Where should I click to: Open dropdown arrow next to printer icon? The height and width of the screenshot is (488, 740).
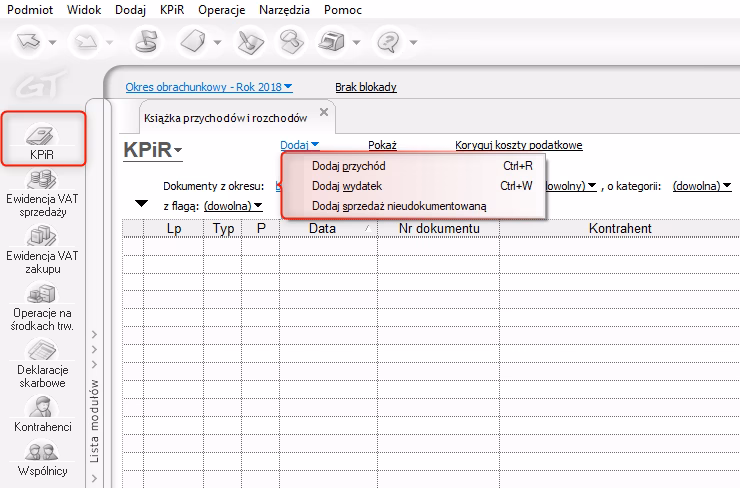[356, 42]
